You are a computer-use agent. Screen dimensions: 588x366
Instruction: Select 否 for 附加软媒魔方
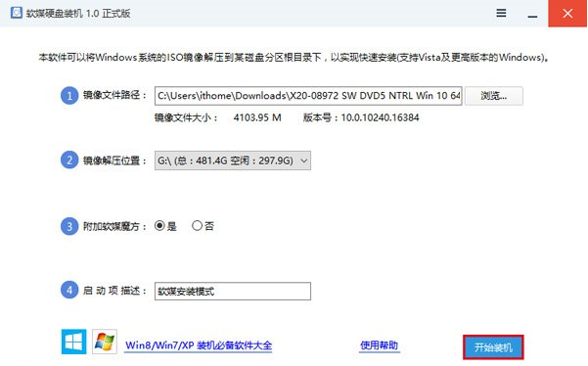point(197,226)
